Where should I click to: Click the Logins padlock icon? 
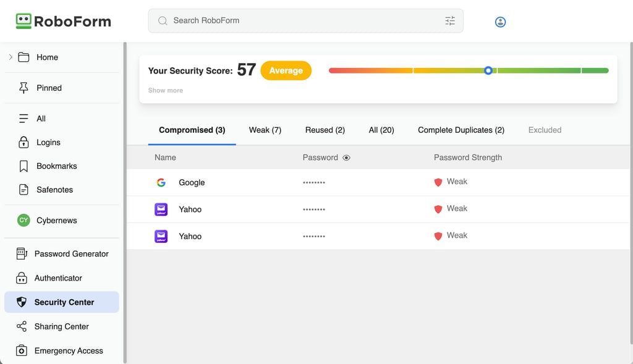[24, 142]
